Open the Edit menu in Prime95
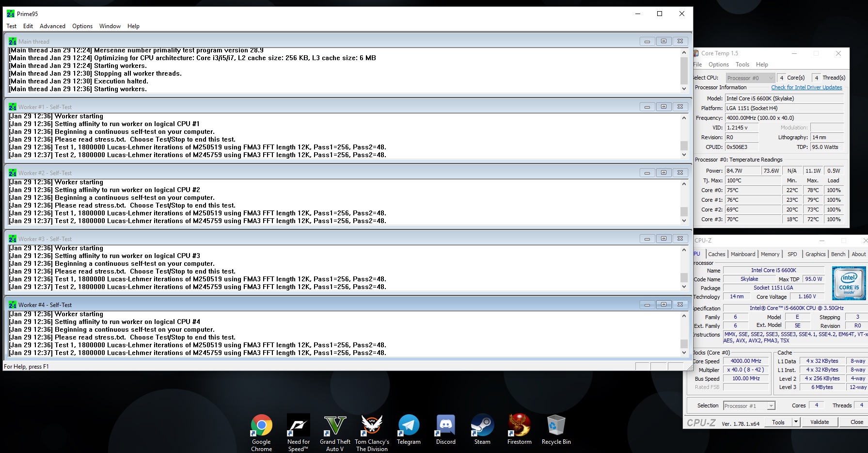 [x=28, y=26]
